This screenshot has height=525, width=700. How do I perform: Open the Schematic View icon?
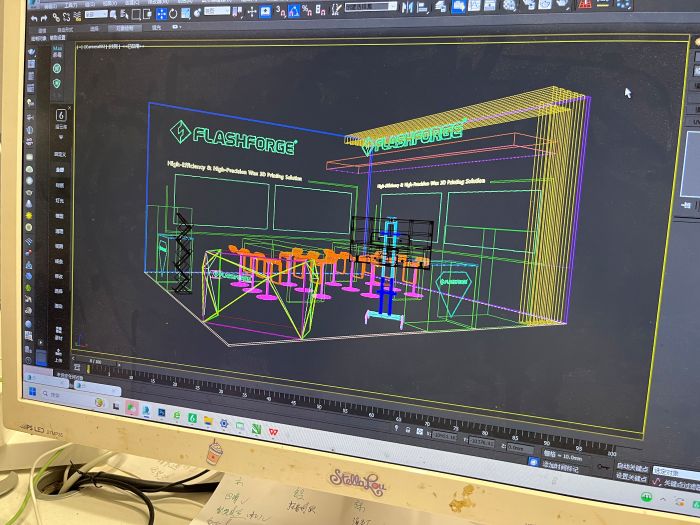(490, 5)
